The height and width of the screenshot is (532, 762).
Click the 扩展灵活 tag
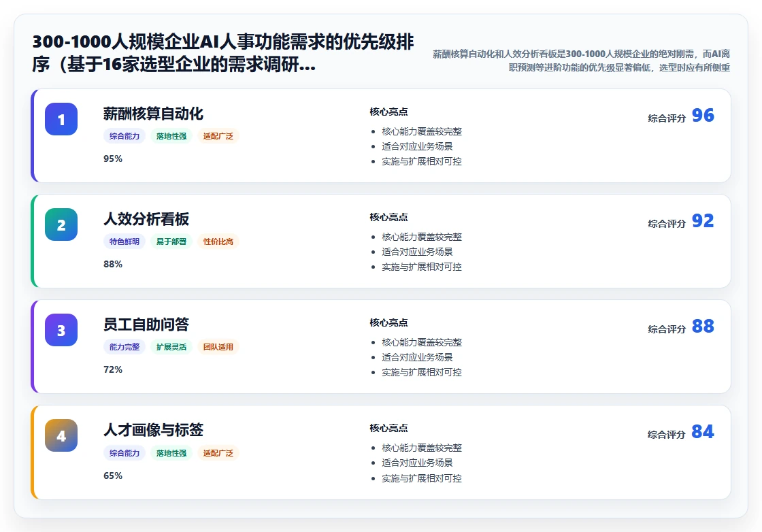[x=171, y=347]
